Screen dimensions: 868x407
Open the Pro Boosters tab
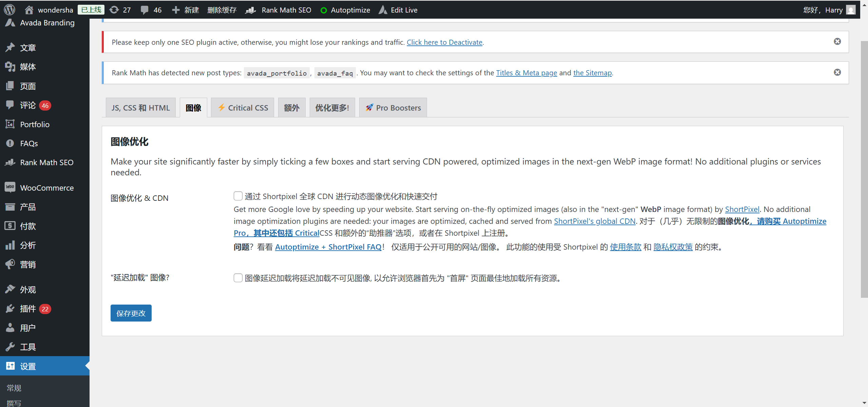tap(393, 107)
